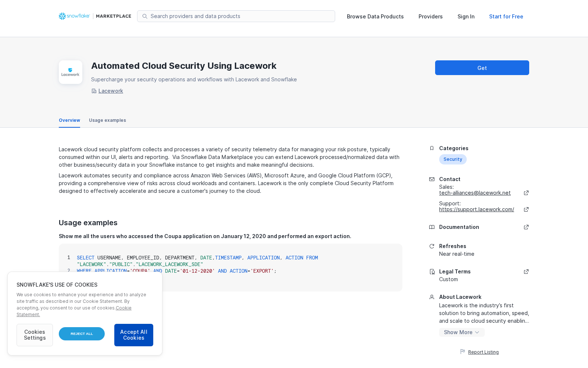Click the Documentation book icon
The width and height of the screenshot is (588, 368).
(x=432, y=227)
